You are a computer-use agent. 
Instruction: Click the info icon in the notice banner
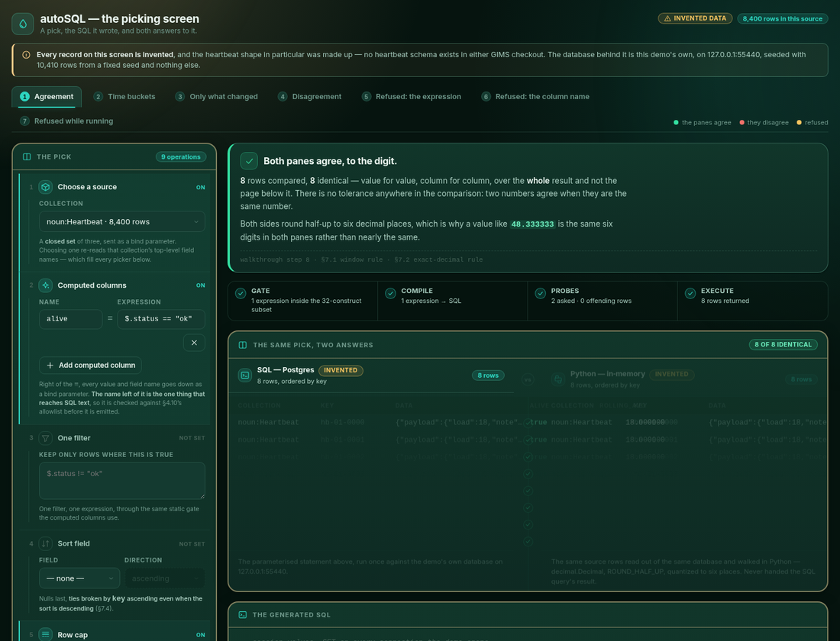pyautogui.click(x=26, y=55)
